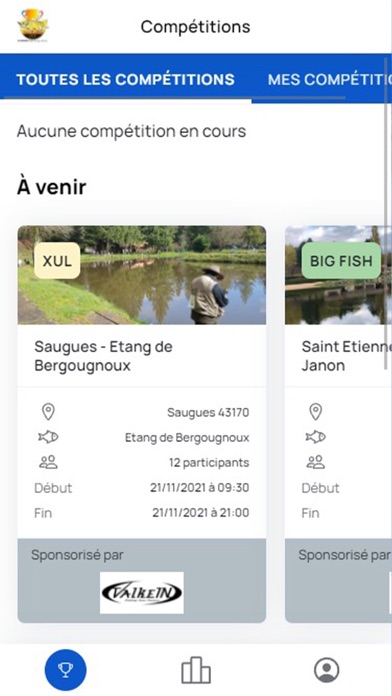This screenshot has height=696, width=392.
Task: Tap the app trophy logo in the header
Action: pyautogui.click(x=33, y=25)
